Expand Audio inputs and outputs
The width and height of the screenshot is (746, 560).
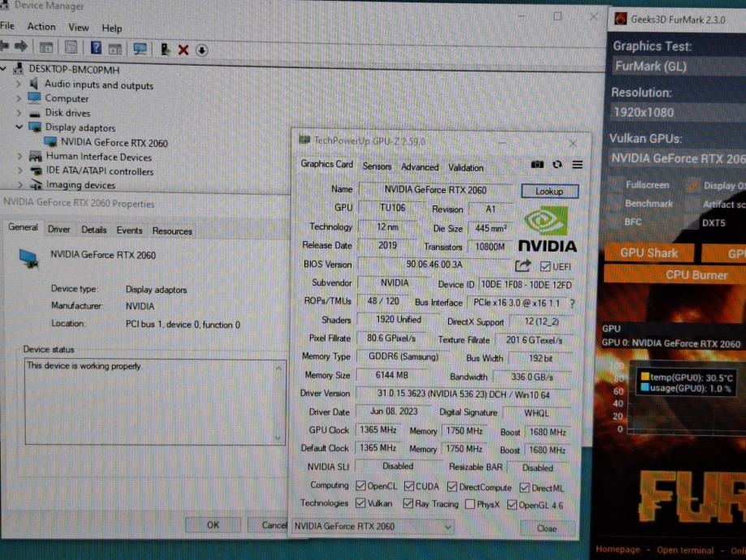[x=19, y=84]
